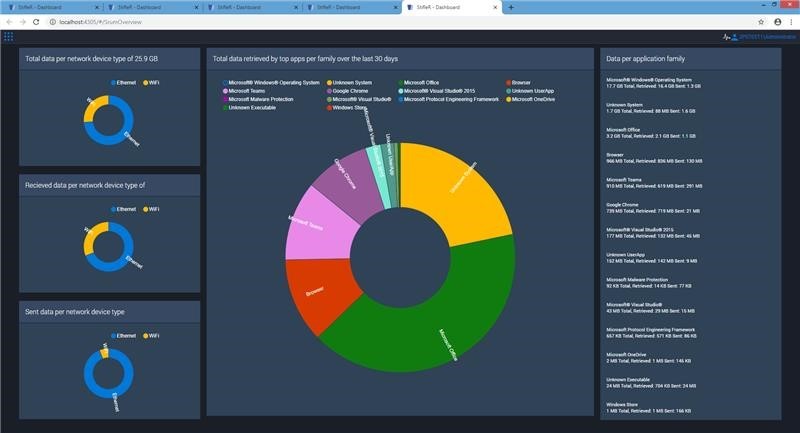Bookmark this page with the star icon
Screen dimensions: 800x433
tap(761, 22)
